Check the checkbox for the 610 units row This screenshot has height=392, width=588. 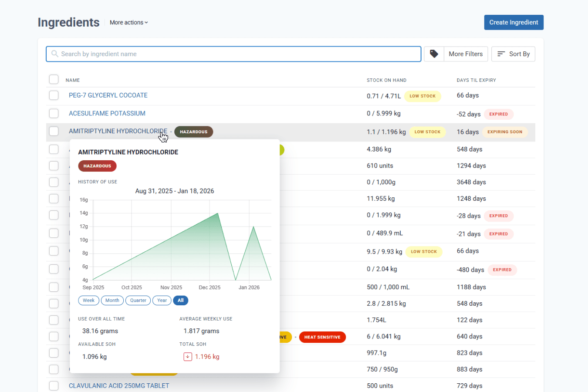pyautogui.click(x=54, y=166)
